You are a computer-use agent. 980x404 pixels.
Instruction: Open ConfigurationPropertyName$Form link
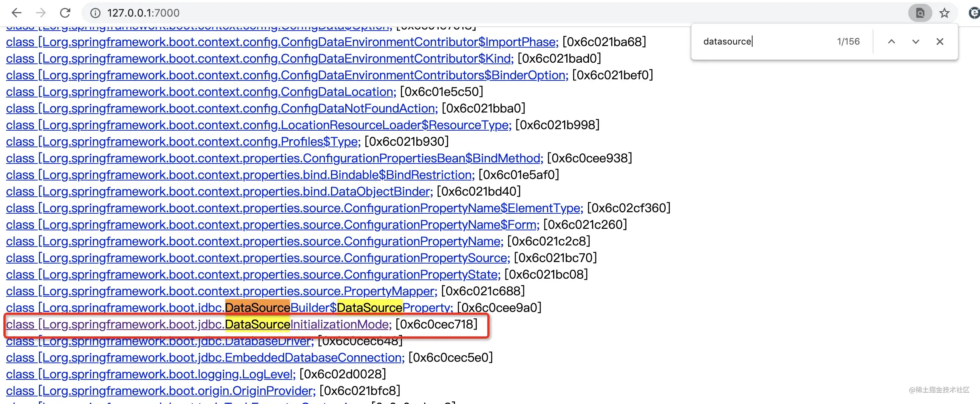[x=273, y=225]
